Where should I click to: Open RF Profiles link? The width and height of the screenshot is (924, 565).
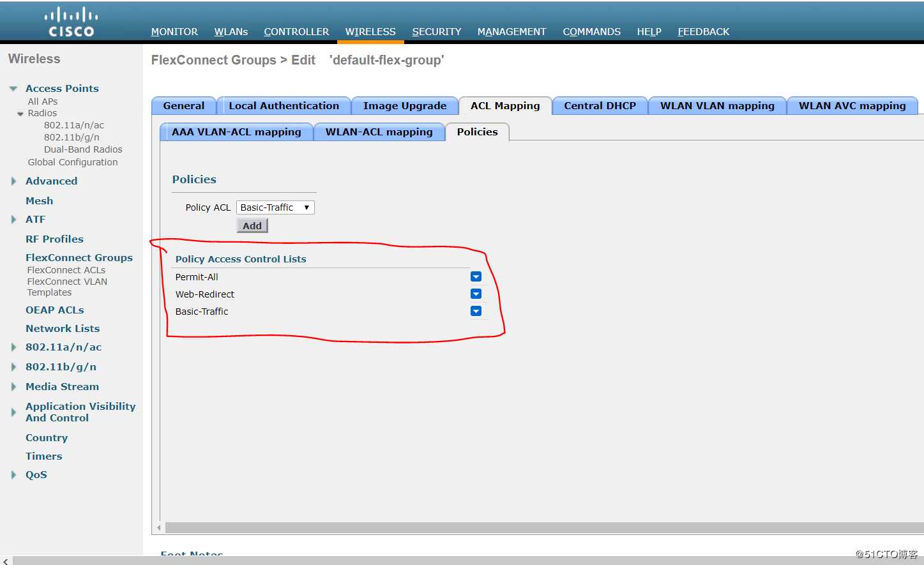tap(54, 239)
